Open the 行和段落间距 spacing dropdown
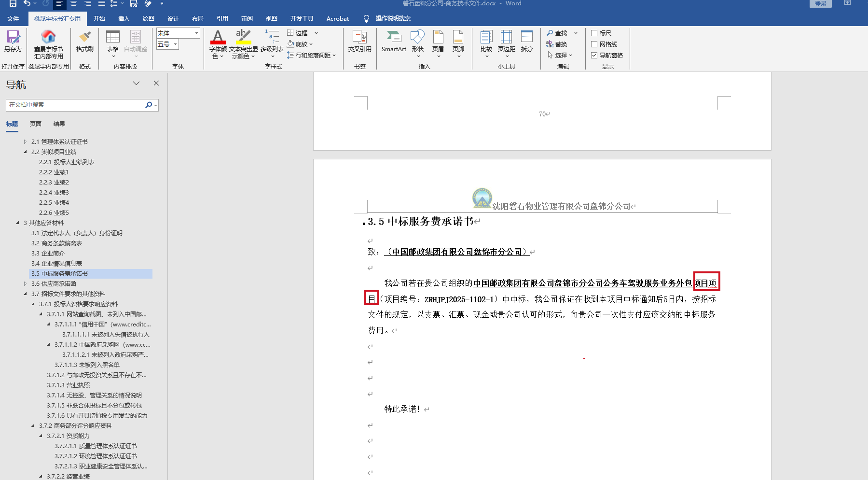This screenshot has height=480, width=868. click(x=334, y=56)
